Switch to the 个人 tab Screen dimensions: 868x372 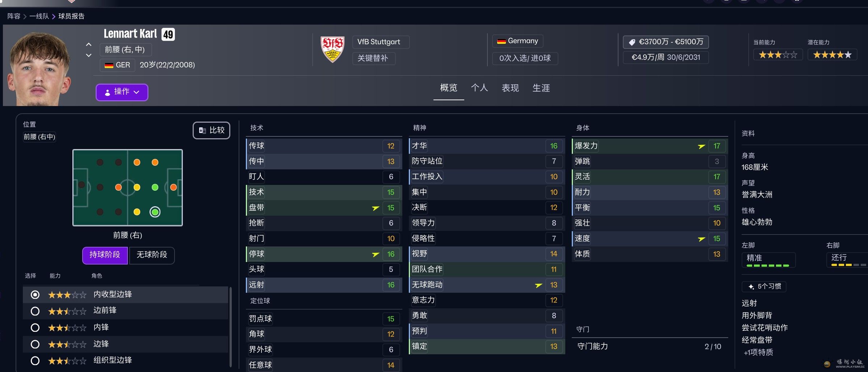(479, 88)
